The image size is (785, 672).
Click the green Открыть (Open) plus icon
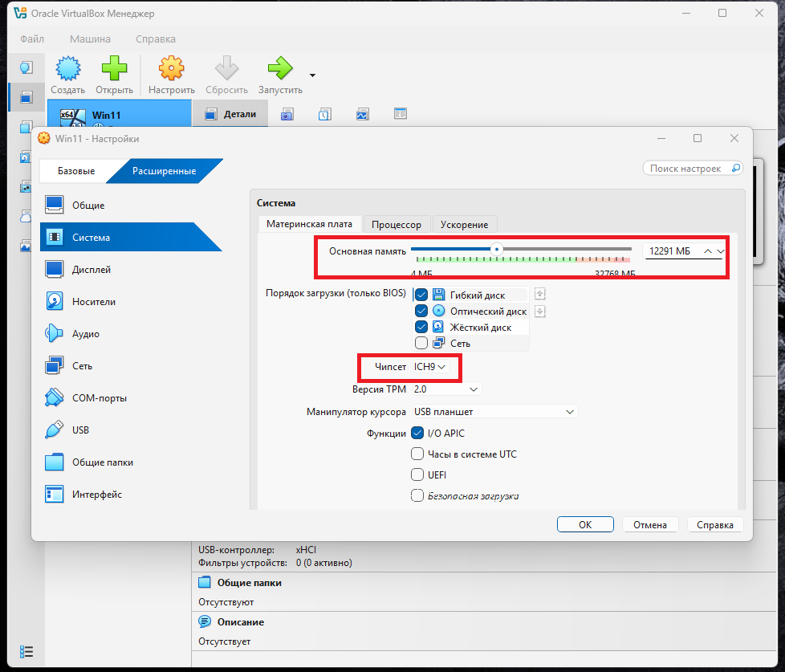point(114,68)
